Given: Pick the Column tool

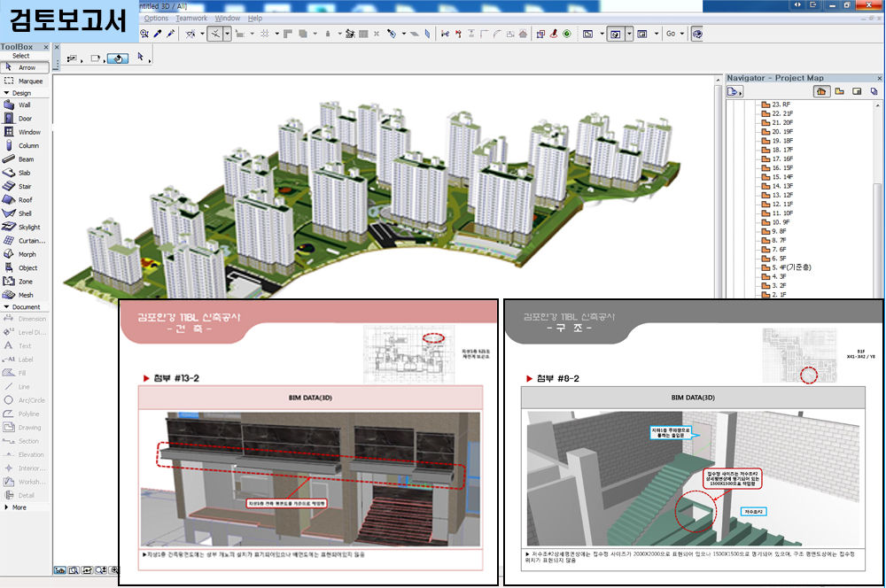Looking at the screenshot, I should tap(25, 146).
